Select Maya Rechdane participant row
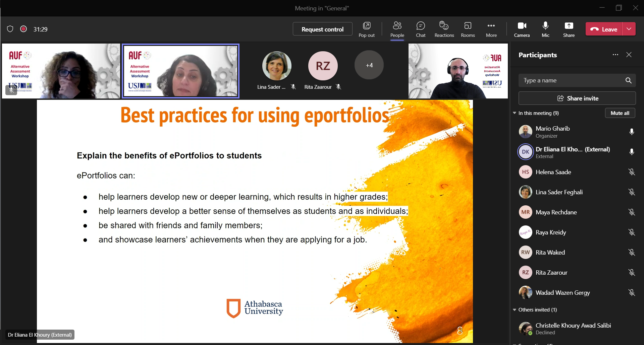Viewport: 644px width, 345px height. point(577,212)
